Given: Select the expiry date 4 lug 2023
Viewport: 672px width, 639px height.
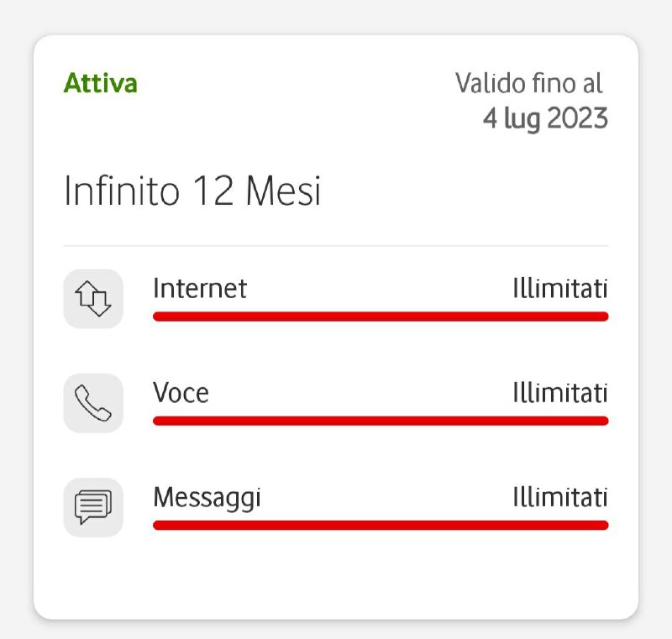Looking at the screenshot, I should tap(544, 118).
